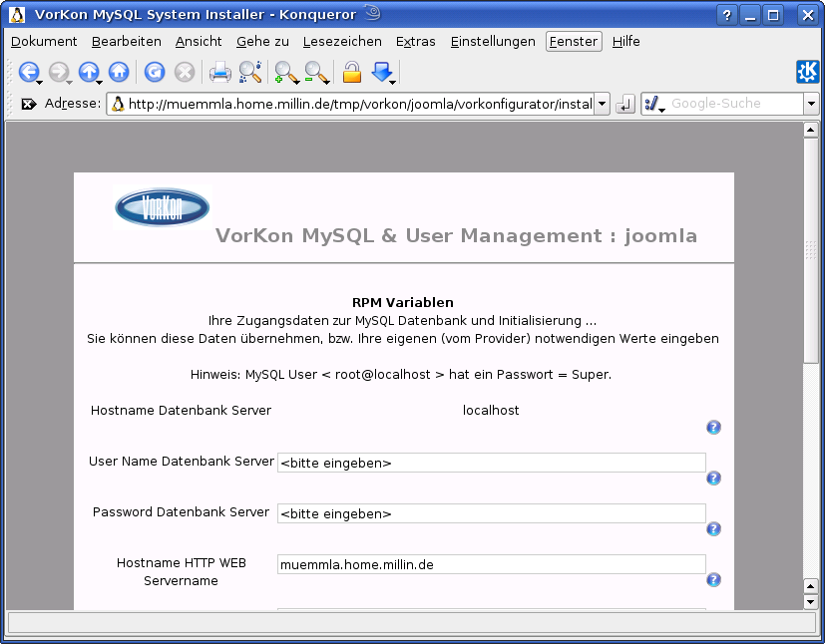
Task: Click the Konqueror penguin window menu icon
Action: (17, 15)
